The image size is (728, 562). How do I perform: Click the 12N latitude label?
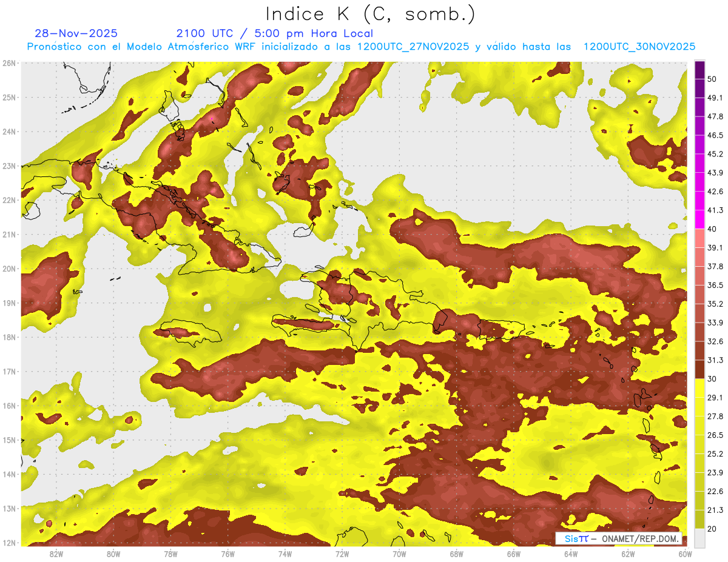[8, 543]
